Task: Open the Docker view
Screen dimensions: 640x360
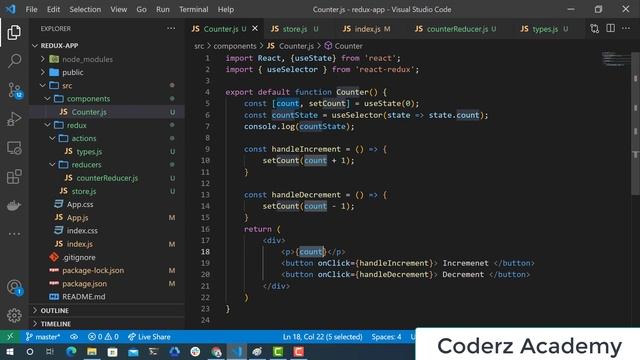Action: pos(14,205)
